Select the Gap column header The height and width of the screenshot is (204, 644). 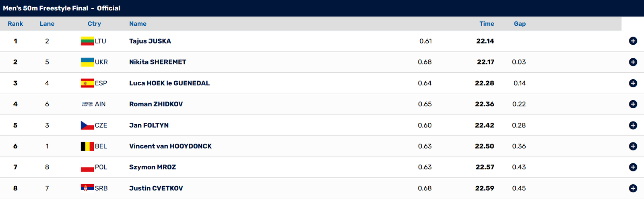[x=520, y=24]
